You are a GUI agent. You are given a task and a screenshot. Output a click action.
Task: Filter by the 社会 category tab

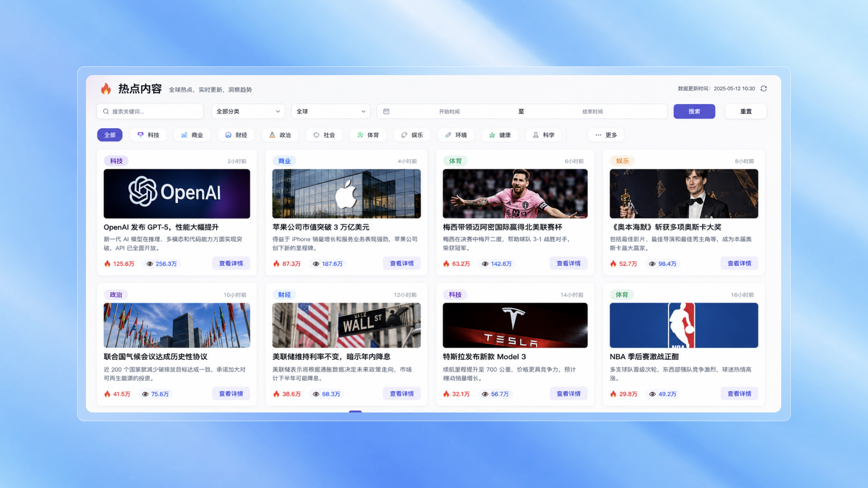(x=324, y=135)
